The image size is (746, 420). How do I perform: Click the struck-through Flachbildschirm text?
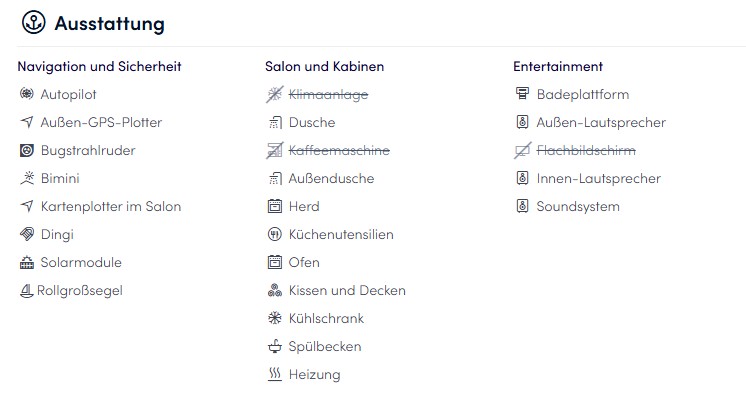[x=586, y=151]
